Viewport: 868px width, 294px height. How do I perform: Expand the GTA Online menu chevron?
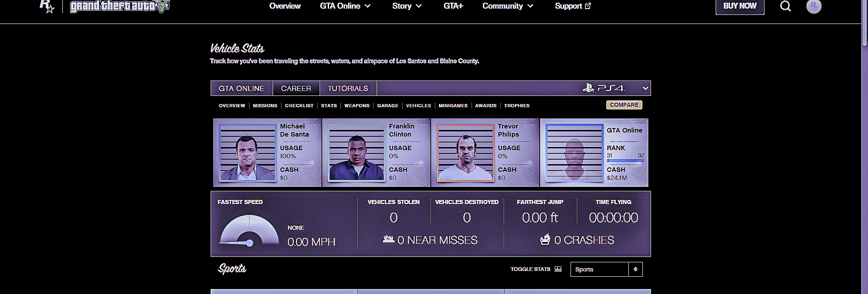tap(368, 6)
